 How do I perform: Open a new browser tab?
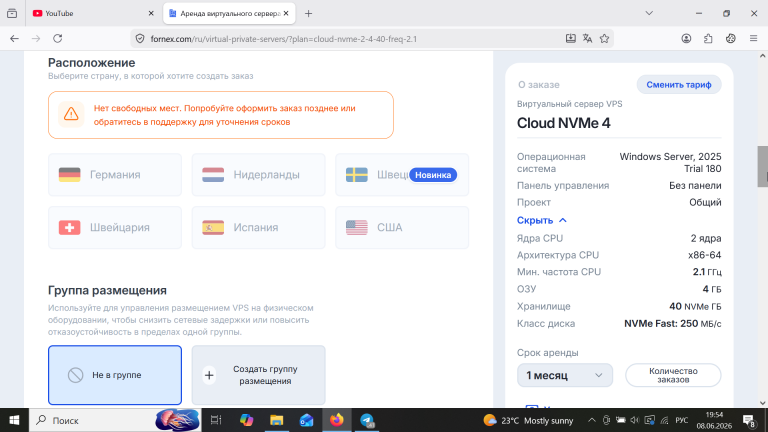coord(308,13)
